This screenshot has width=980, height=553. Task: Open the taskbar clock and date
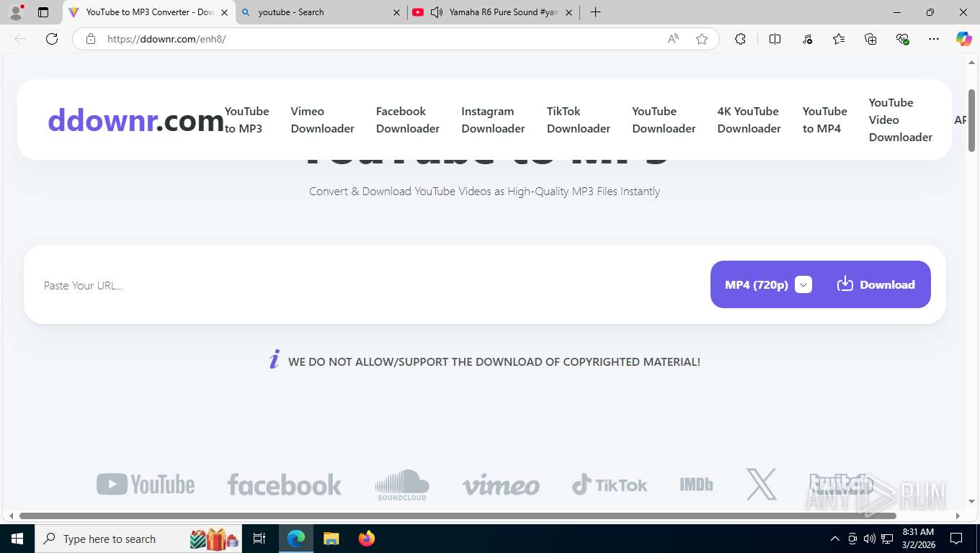tap(918, 539)
